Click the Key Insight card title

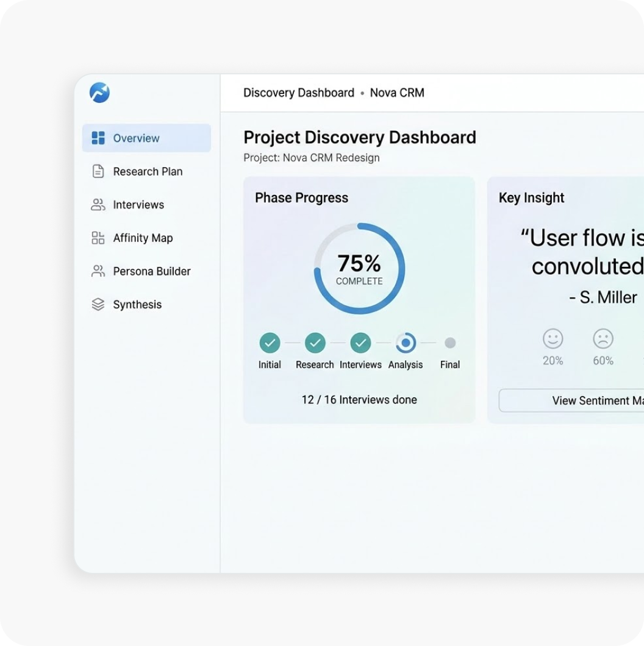pos(531,197)
